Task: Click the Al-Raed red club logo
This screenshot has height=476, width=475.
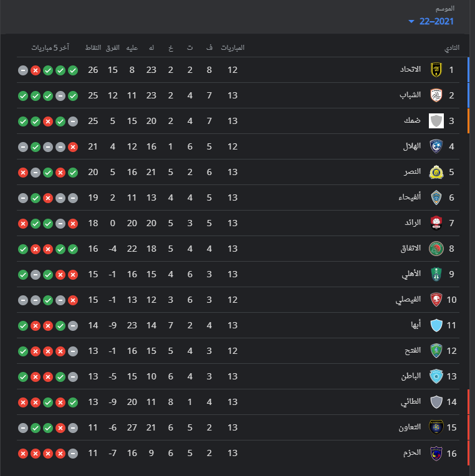Action: pyautogui.click(x=436, y=223)
